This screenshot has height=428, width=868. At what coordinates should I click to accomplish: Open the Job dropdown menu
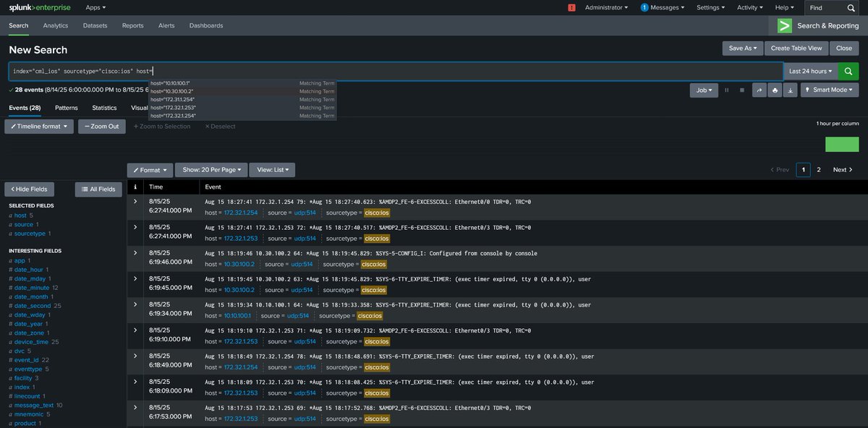pos(704,90)
